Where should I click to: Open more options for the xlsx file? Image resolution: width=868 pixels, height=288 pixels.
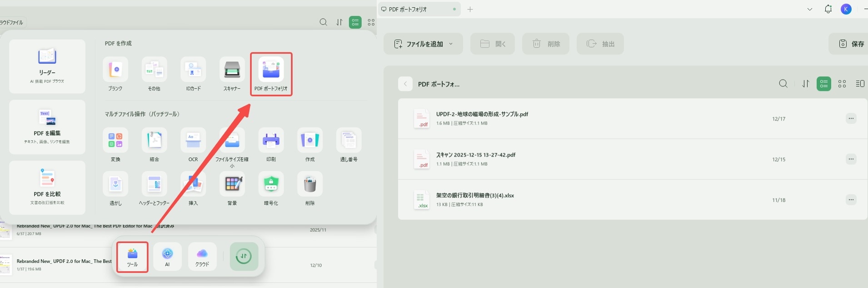(x=851, y=200)
